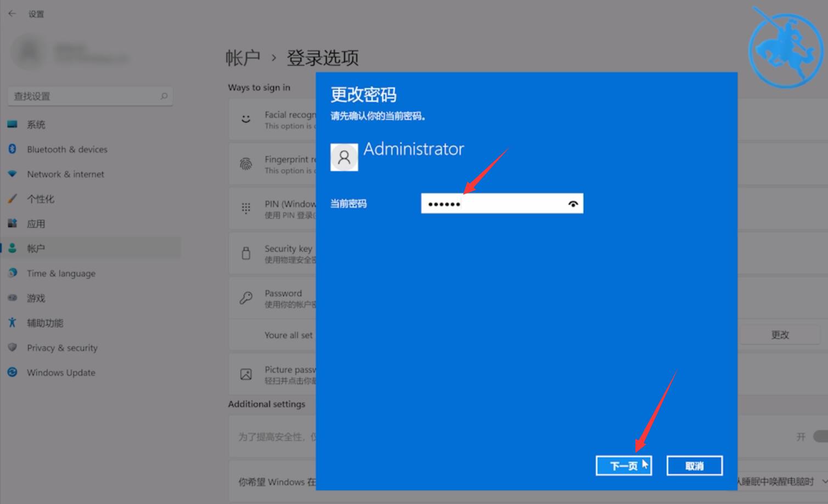Click the "Ways to sign in" heading

(x=259, y=87)
